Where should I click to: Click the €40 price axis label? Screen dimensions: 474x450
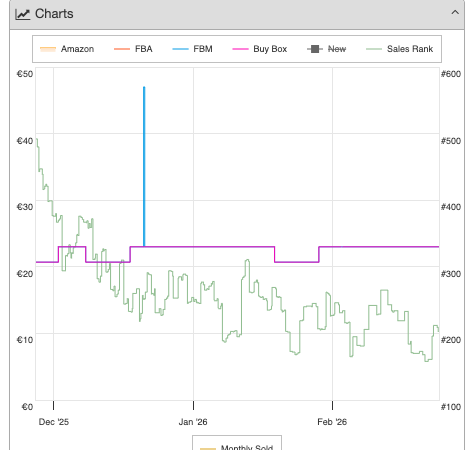[x=25, y=141]
